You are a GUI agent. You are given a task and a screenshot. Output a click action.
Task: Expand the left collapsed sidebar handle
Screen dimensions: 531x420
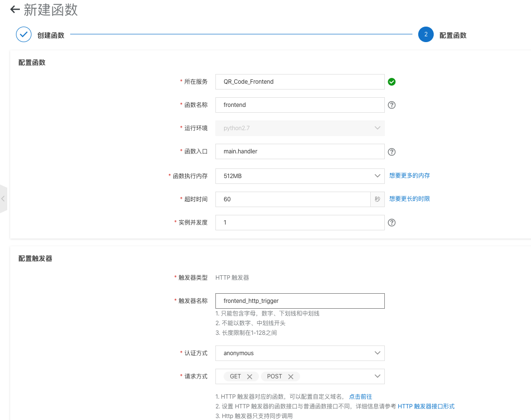pos(3,199)
